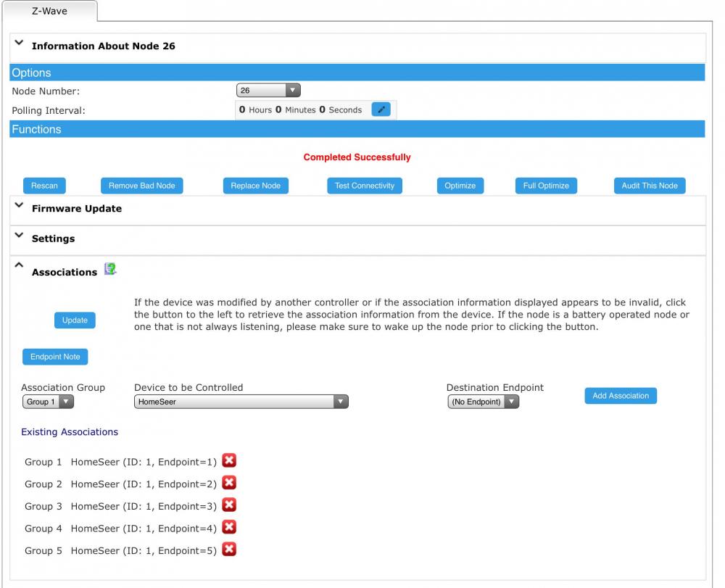This screenshot has height=588, width=725.
Task: Open the Device to be Controlled dropdown
Action: click(241, 402)
